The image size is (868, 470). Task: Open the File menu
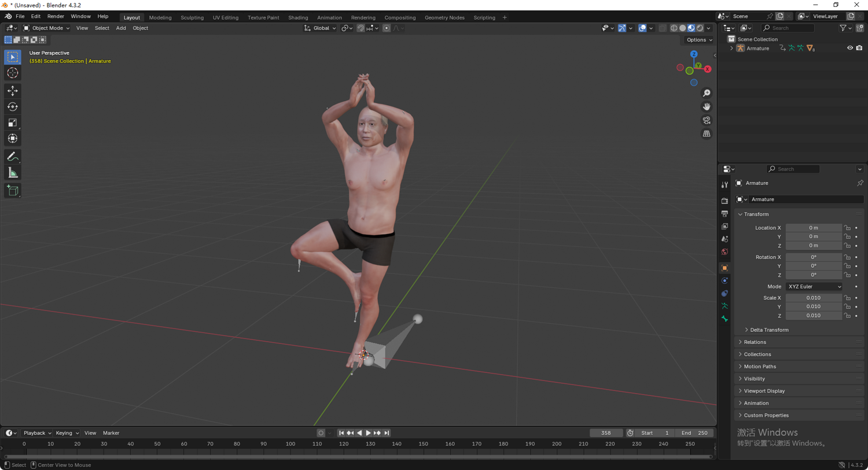(x=20, y=16)
